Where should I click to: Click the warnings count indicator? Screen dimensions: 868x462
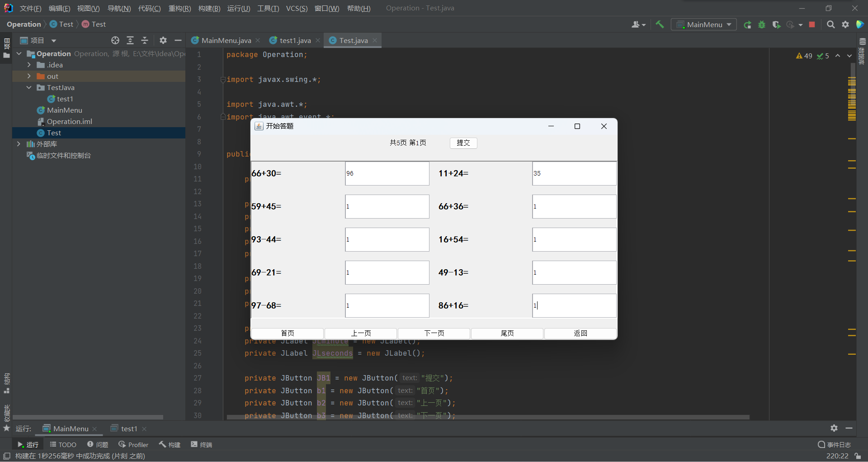804,56
